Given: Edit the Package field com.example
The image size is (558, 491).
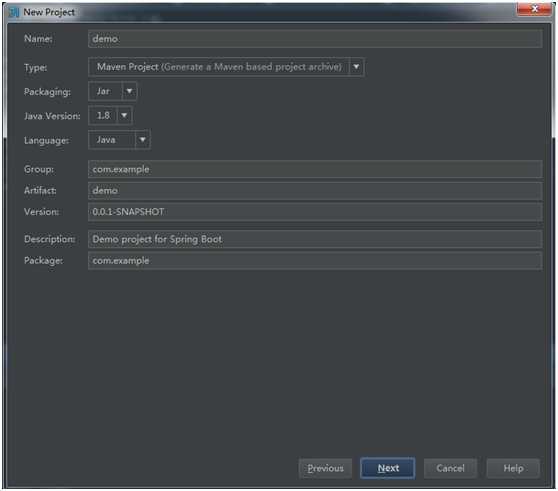Looking at the screenshot, I should coord(315,260).
